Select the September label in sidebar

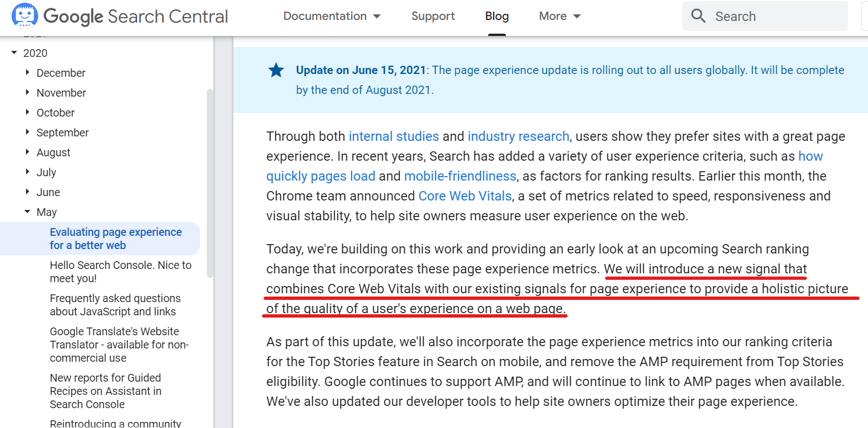pyautogui.click(x=62, y=133)
